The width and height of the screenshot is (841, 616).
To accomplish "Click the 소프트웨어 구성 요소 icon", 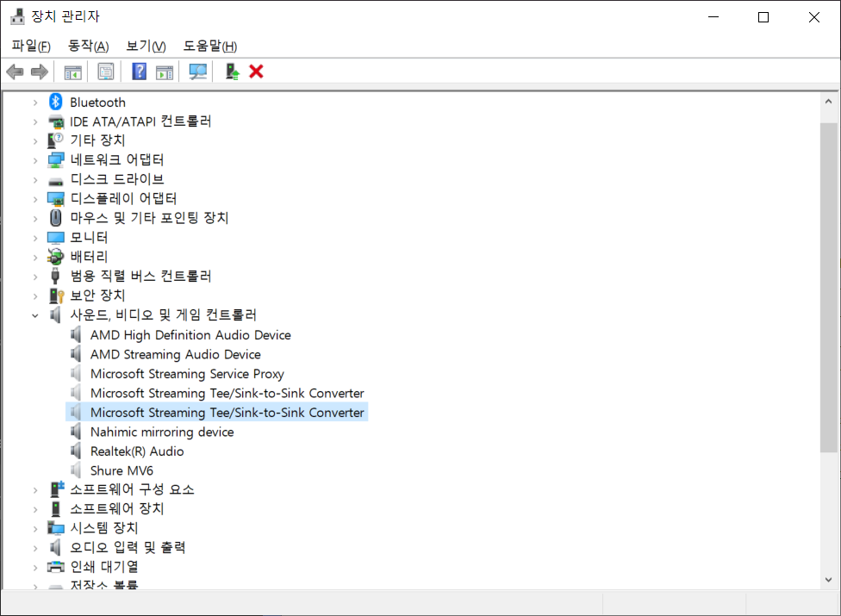I will pos(57,489).
